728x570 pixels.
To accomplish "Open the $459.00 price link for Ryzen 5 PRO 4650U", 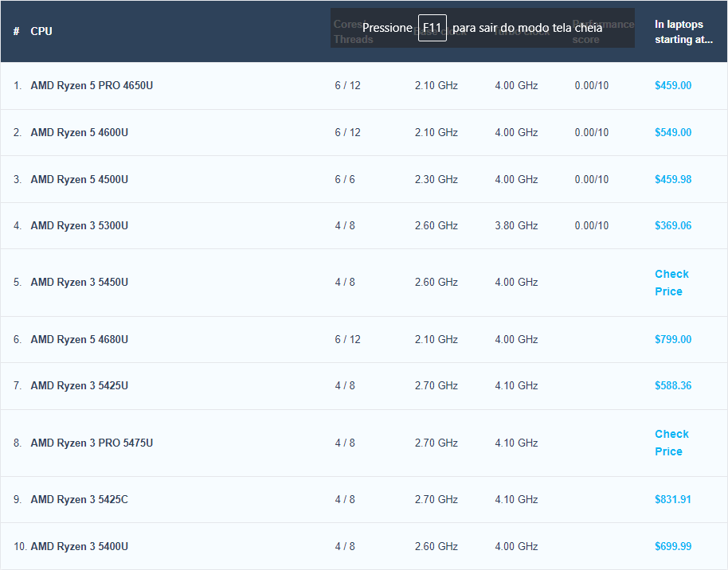I will [673, 85].
